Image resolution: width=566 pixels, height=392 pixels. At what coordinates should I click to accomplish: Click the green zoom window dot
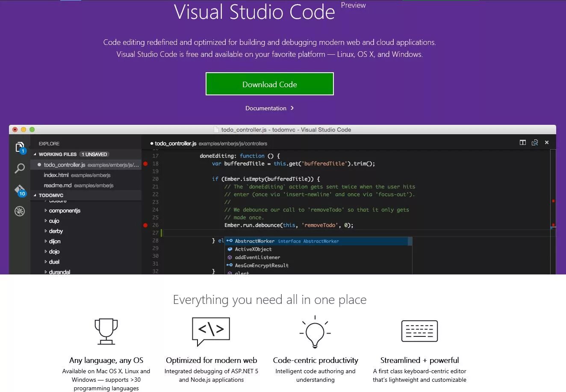(32, 130)
